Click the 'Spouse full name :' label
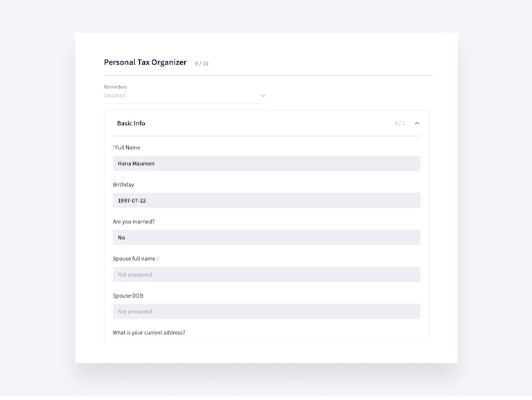The height and width of the screenshot is (400, 532). [135, 259]
